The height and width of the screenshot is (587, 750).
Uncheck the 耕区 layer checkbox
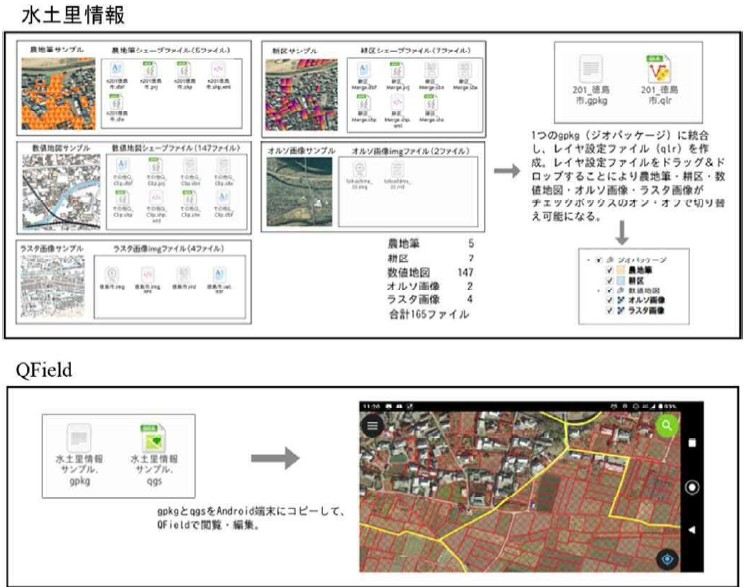tap(609, 281)
